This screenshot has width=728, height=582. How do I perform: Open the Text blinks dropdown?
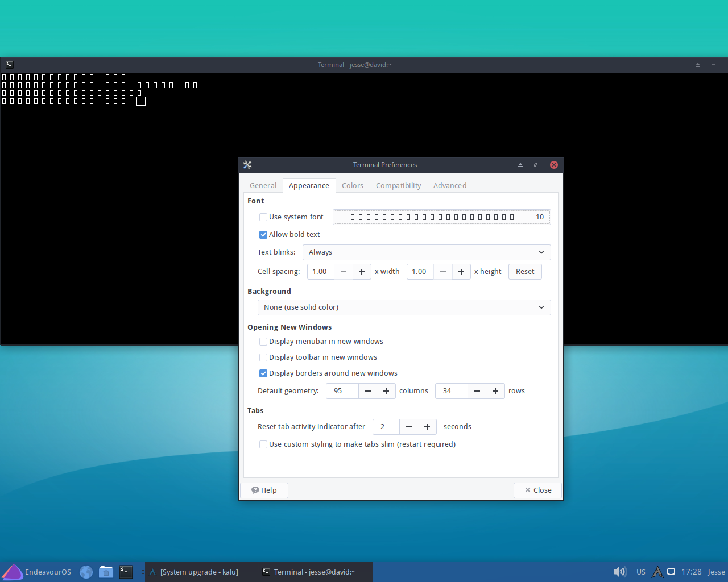427,252
